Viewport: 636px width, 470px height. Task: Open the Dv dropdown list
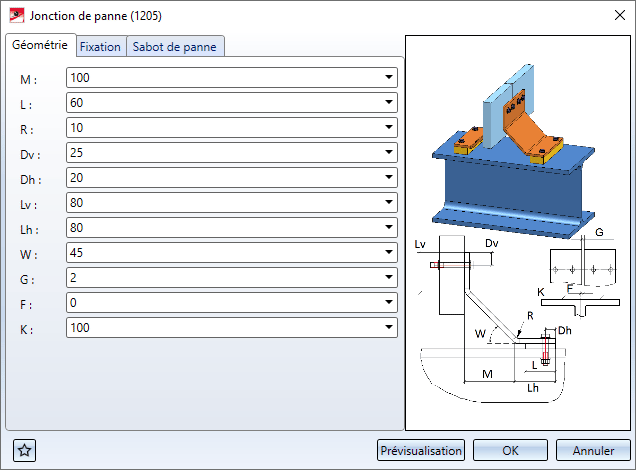click(388, 153)
